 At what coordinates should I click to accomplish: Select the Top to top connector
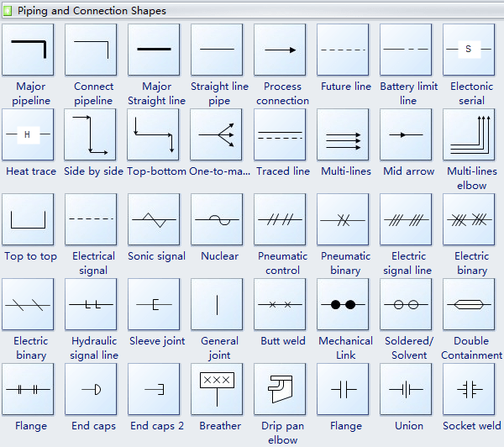coord(28,219)
